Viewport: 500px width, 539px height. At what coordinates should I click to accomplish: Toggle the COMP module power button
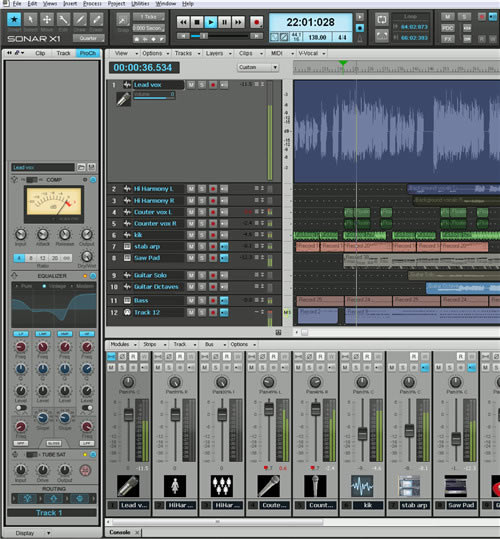click(93, 180)
